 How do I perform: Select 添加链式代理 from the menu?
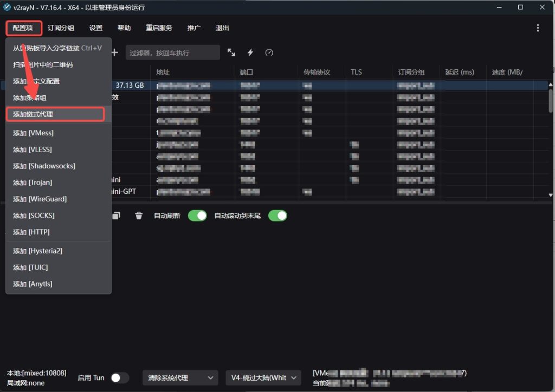tap(55, 114)
